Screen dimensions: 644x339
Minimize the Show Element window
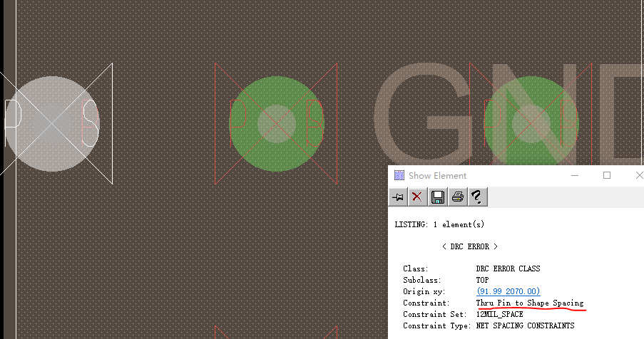click(575, 175)
